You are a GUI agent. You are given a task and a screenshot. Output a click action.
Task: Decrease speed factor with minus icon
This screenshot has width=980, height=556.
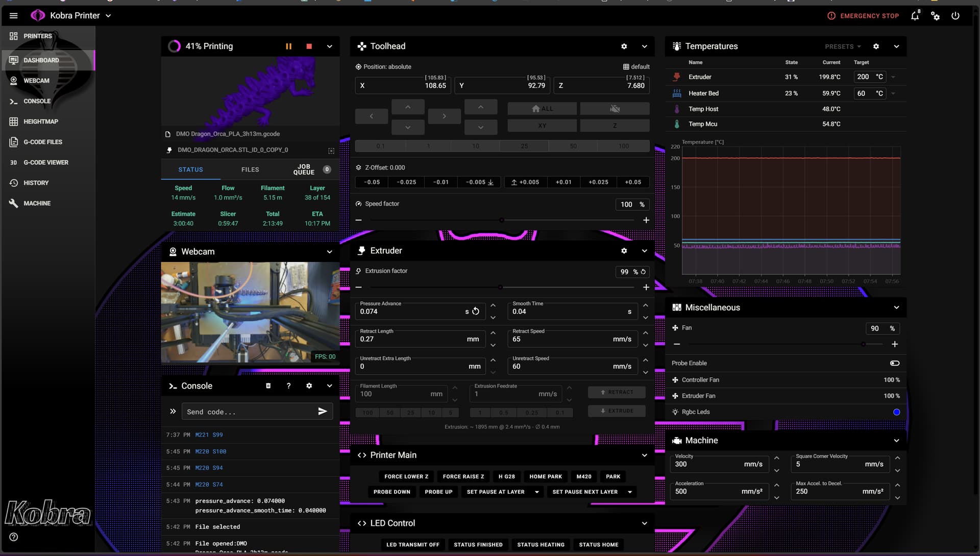pyautogui.click(x=359, y=220)
